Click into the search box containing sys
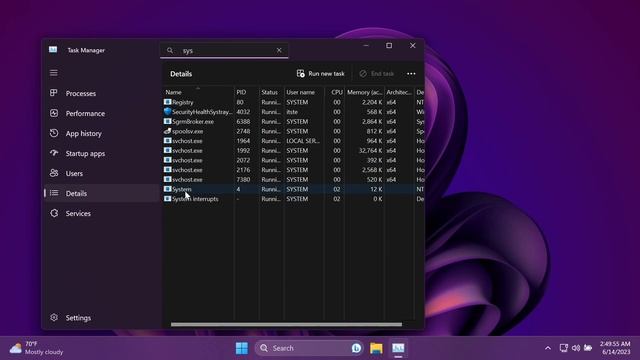Image resolution: width=640 pixels, height=360 pixels. click(x=224, y=51)
